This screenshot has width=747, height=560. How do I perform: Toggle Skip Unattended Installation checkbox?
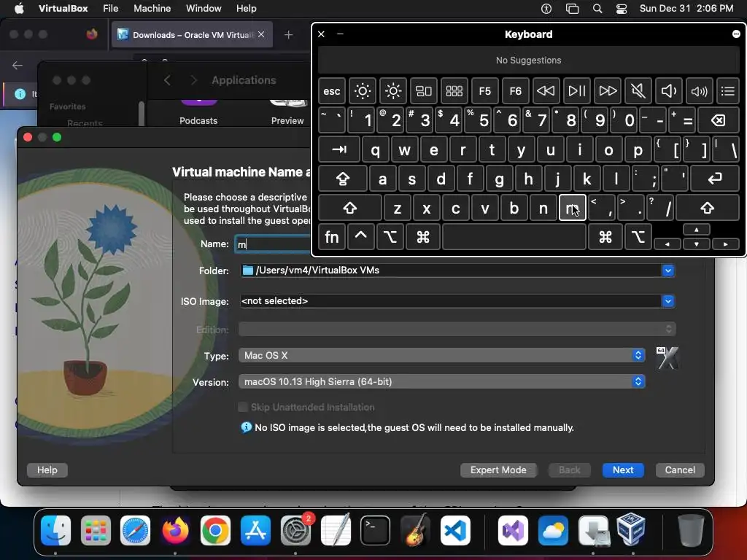[243, 407]
